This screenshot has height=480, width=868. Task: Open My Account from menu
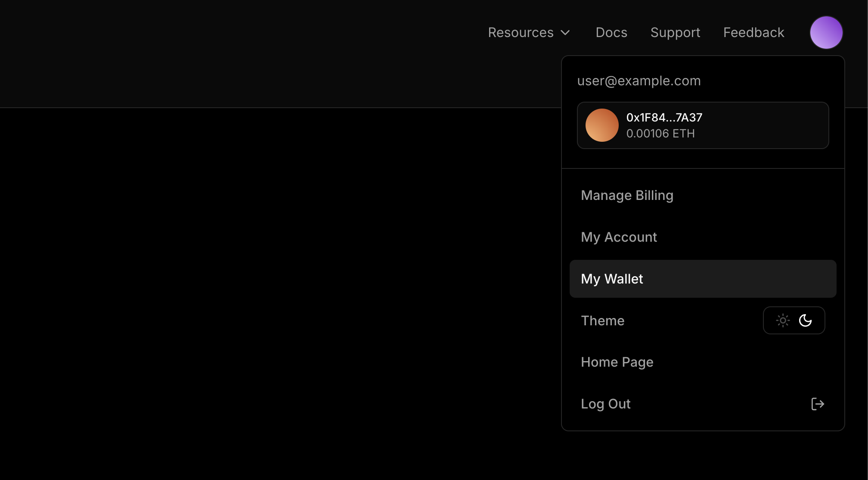(619, 237)
